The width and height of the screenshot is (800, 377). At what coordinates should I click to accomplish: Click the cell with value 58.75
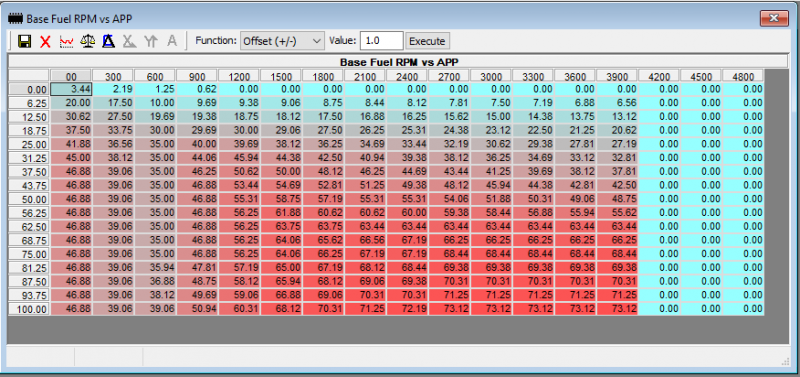pos(281,199)
